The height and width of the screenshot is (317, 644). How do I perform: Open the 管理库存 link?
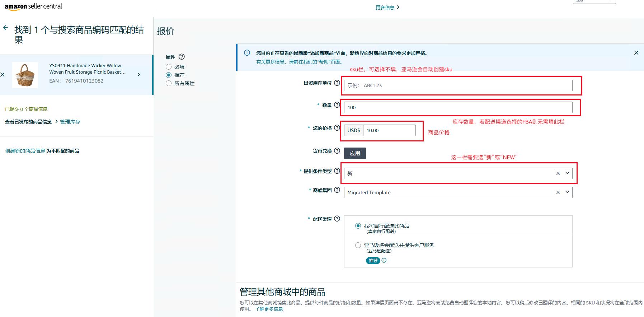[70, 122]
